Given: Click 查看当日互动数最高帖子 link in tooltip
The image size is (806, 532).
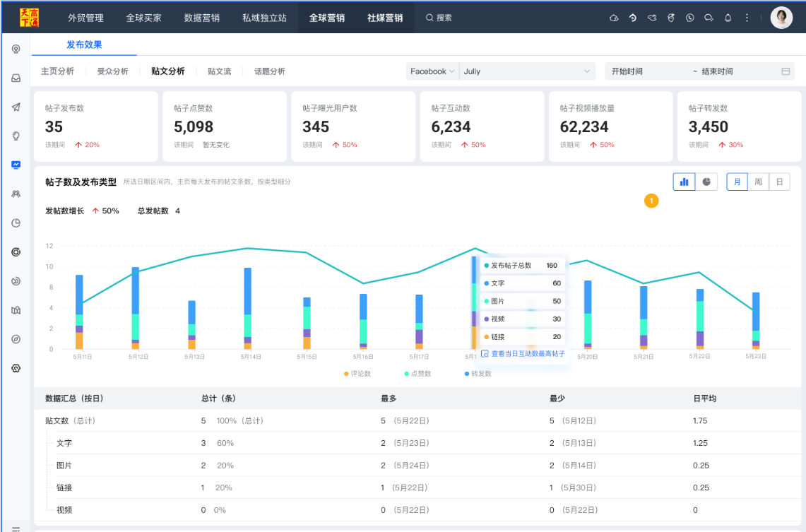Looking at the screenshot, I should tap(523, 353).
